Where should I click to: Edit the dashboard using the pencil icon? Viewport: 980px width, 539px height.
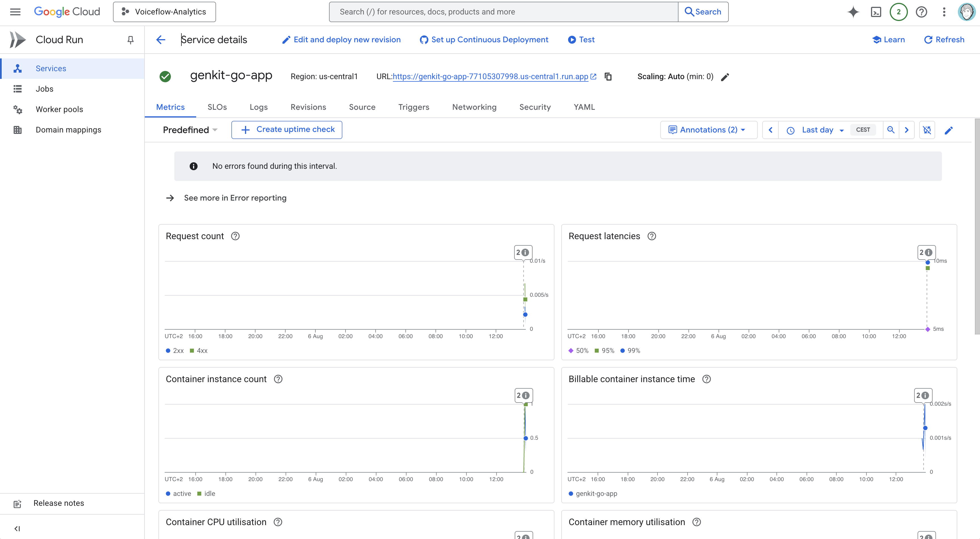948,130
